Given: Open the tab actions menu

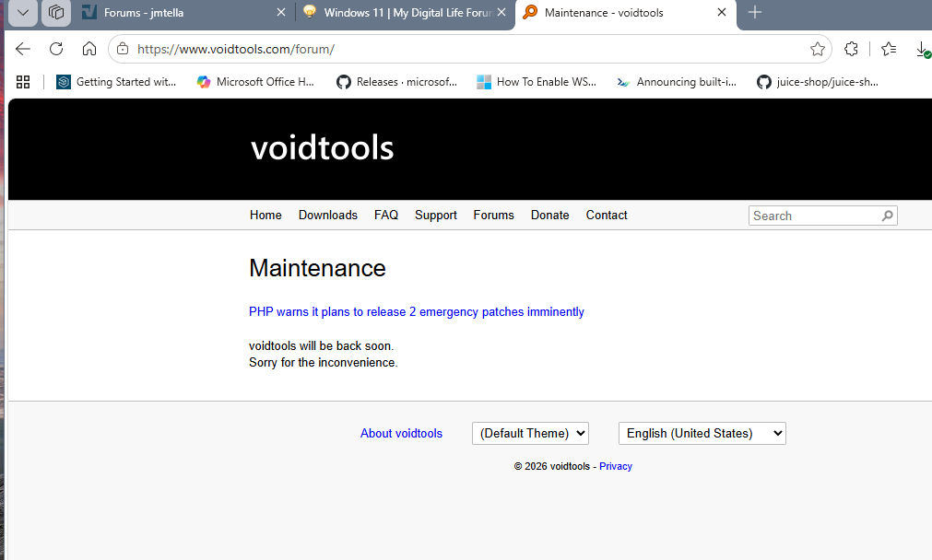Looking at the screenshot, I should tap(23, 13).
